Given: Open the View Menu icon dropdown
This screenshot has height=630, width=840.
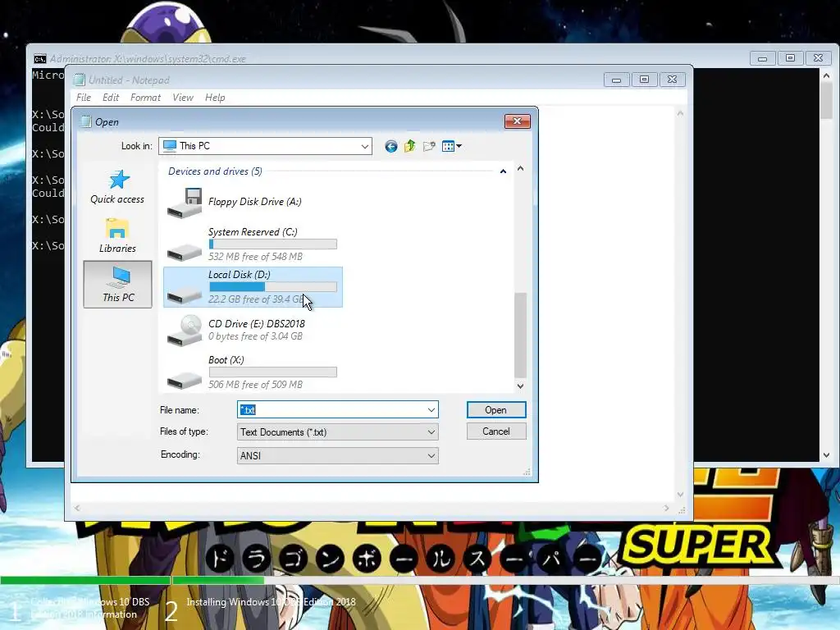Looking at the screenshot, I should [x=452, y=146].
